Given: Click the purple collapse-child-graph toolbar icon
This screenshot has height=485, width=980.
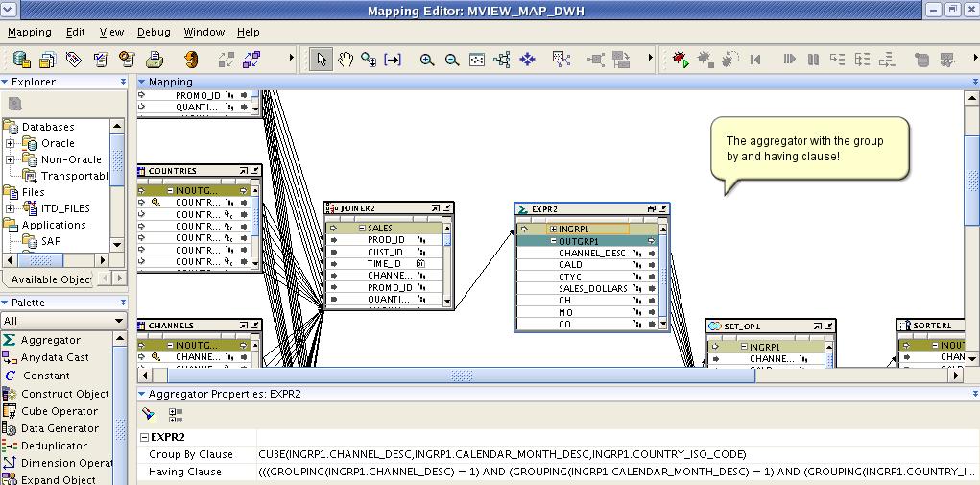Looking at the screenshot, I should (251, 60).
